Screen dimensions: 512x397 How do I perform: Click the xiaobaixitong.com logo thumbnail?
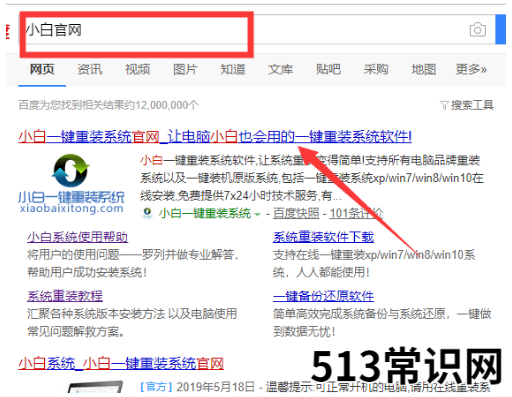pyautogui.click(x=71, y=183)
